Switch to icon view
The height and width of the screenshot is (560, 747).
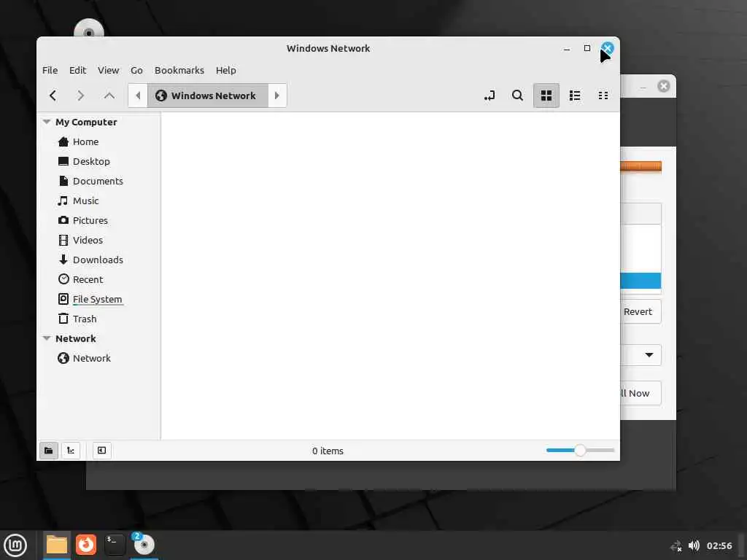pyautogui.click(x=546, y=96)
